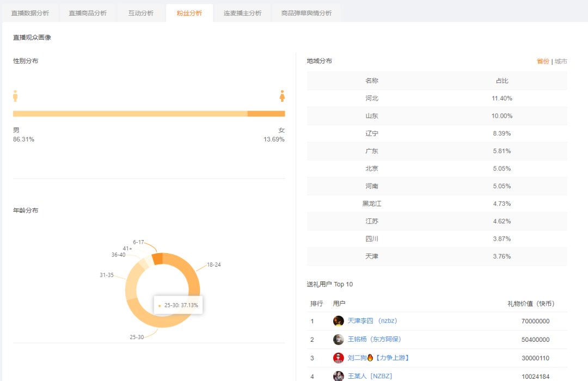588x381 pixels.
Task: Go to 连麦播主分析 tab
Action: coord(242,13)
